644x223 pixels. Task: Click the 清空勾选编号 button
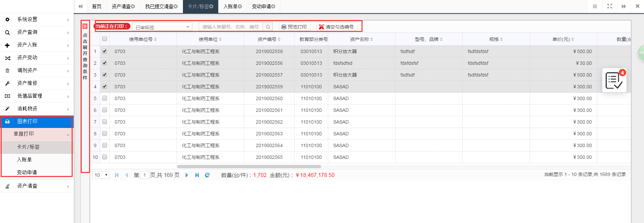[x=336, y=27]
